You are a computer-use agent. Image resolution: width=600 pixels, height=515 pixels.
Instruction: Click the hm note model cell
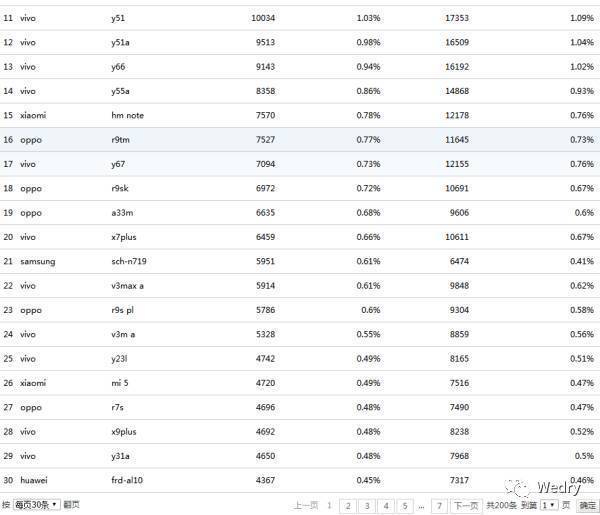click(127, 115)
